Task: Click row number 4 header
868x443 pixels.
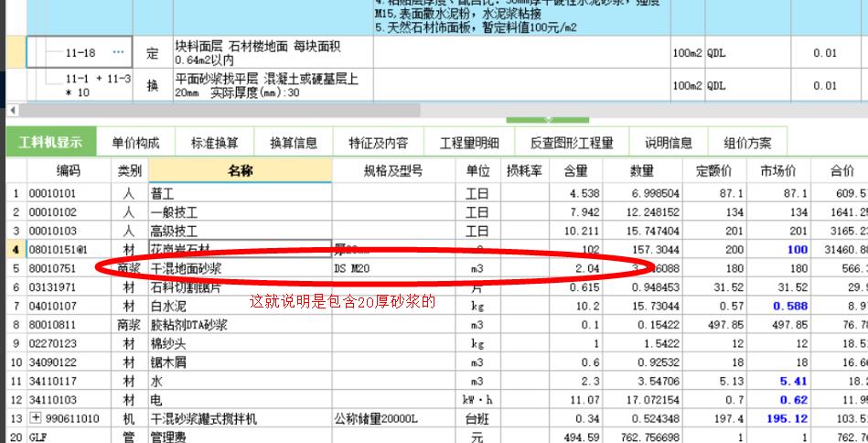Action: 16,249
